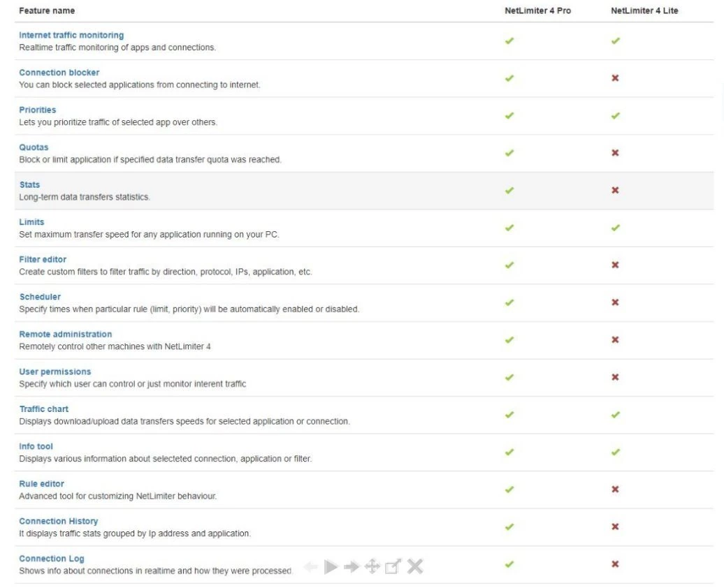Click the Pro checkmark in the Quotas row
The width and height of the screenshot is (724, 588).
point(509,153)
